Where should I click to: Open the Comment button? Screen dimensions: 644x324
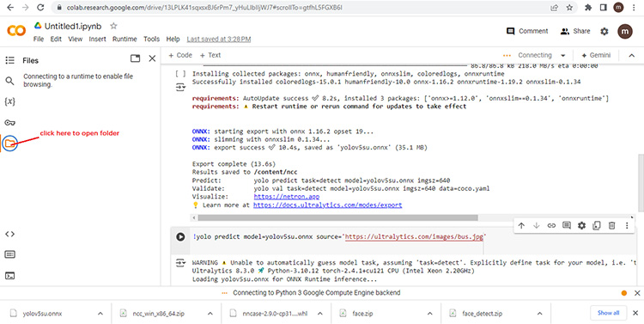click(x=527, y=31)
